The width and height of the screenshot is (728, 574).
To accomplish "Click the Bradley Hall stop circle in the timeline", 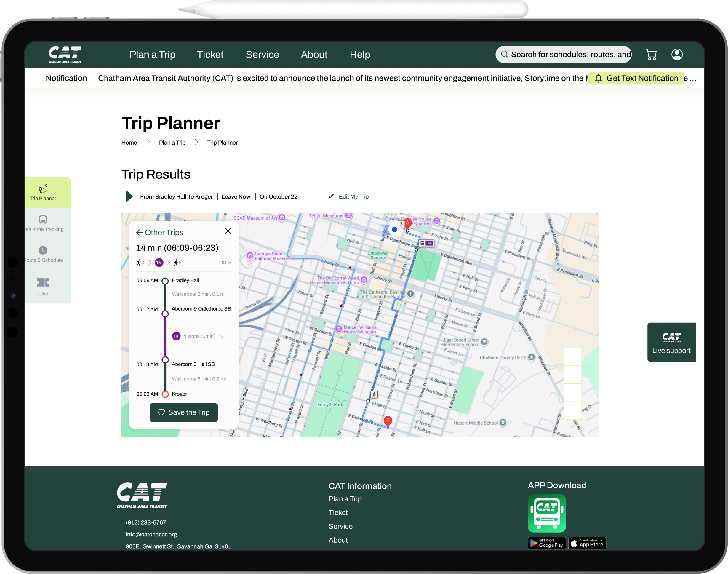I will pyautogui.click(x=165, y=281).
